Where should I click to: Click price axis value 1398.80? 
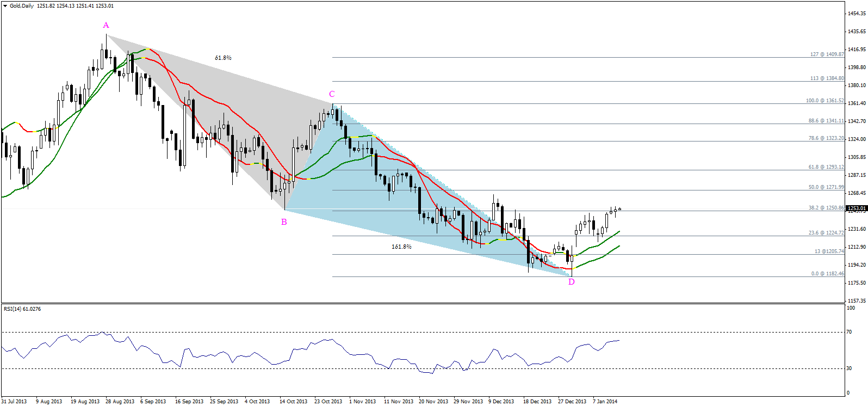[x=857, y=67]
